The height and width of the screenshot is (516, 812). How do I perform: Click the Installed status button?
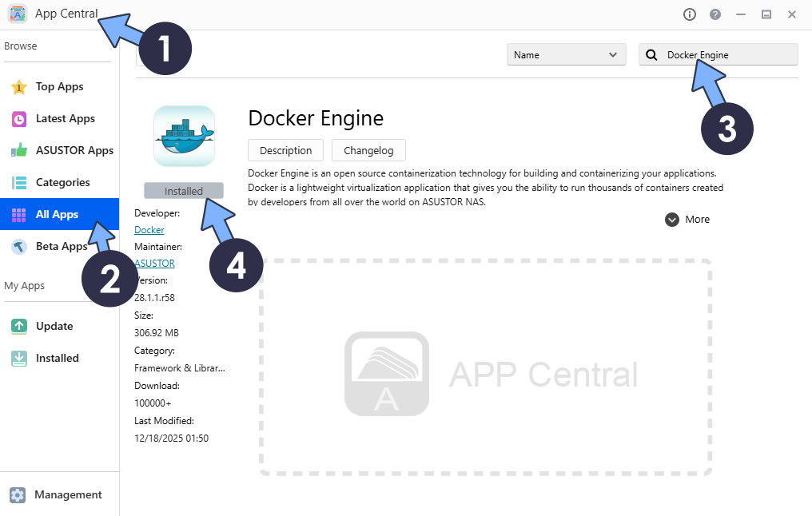pyautogui.click(x=184, y=191)
